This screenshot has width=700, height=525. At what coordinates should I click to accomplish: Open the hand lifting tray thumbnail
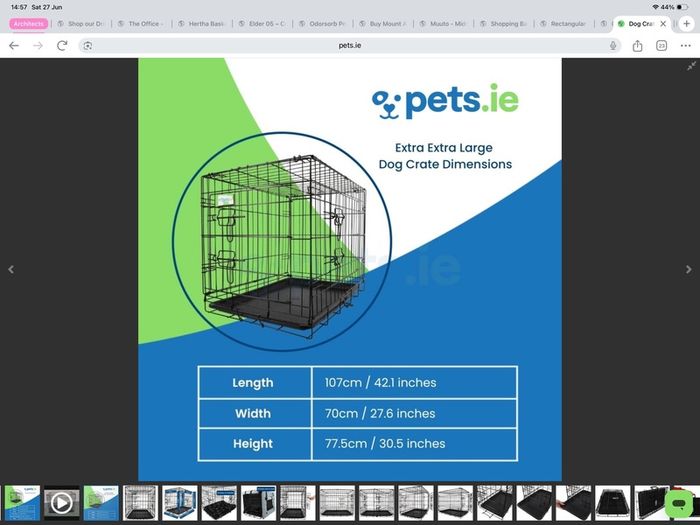(x=573, y=503)
